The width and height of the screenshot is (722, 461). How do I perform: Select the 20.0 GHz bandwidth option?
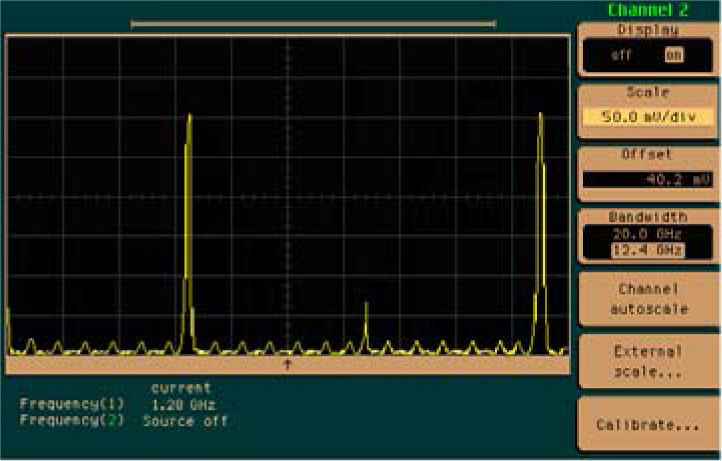tap(649, 233)
